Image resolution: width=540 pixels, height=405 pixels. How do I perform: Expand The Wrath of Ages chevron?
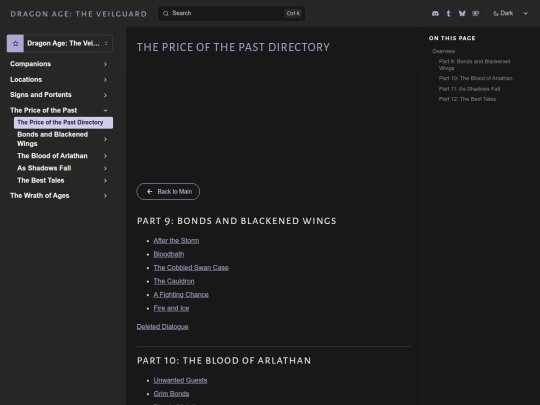click(x=105, y=196)
